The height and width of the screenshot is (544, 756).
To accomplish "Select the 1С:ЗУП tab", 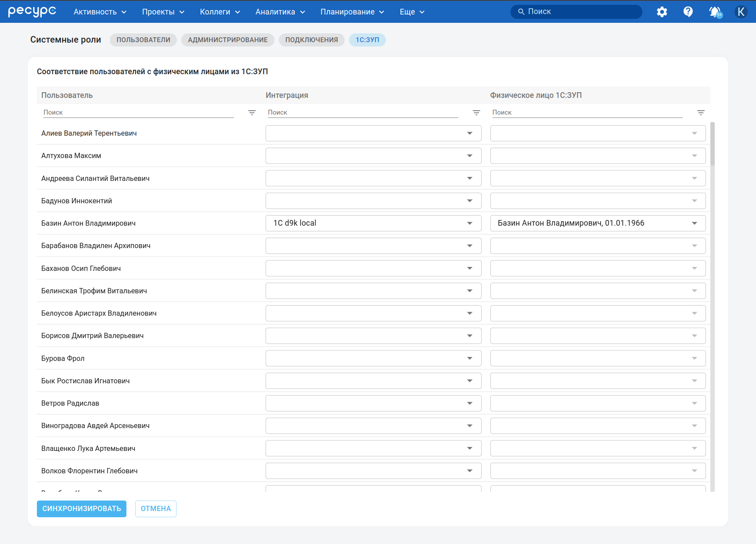I will [x=367, y=40].
